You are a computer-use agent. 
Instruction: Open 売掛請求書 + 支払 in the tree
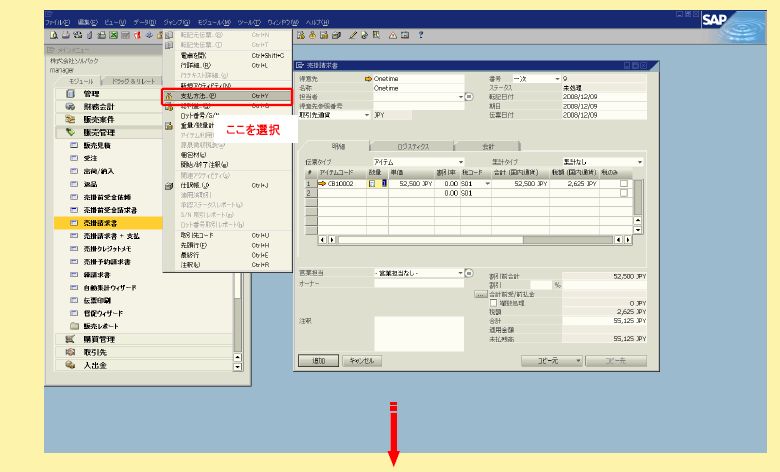(x=111, y=236)
